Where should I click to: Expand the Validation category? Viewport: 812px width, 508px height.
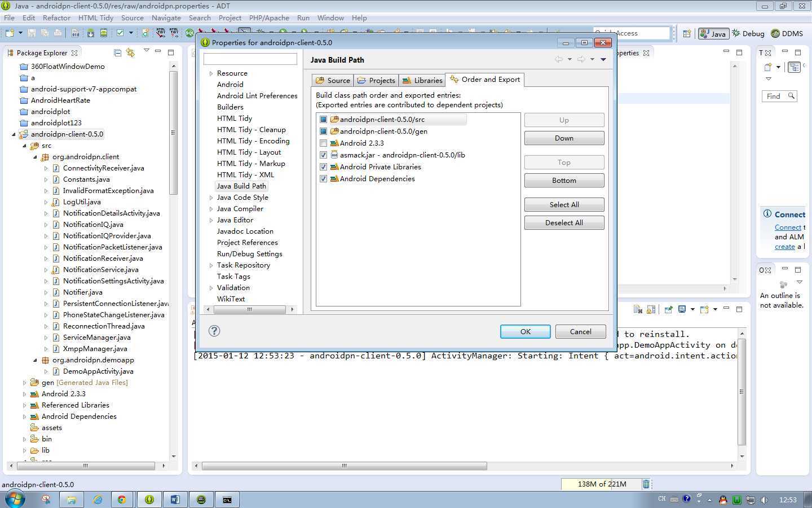click(211, 288)
